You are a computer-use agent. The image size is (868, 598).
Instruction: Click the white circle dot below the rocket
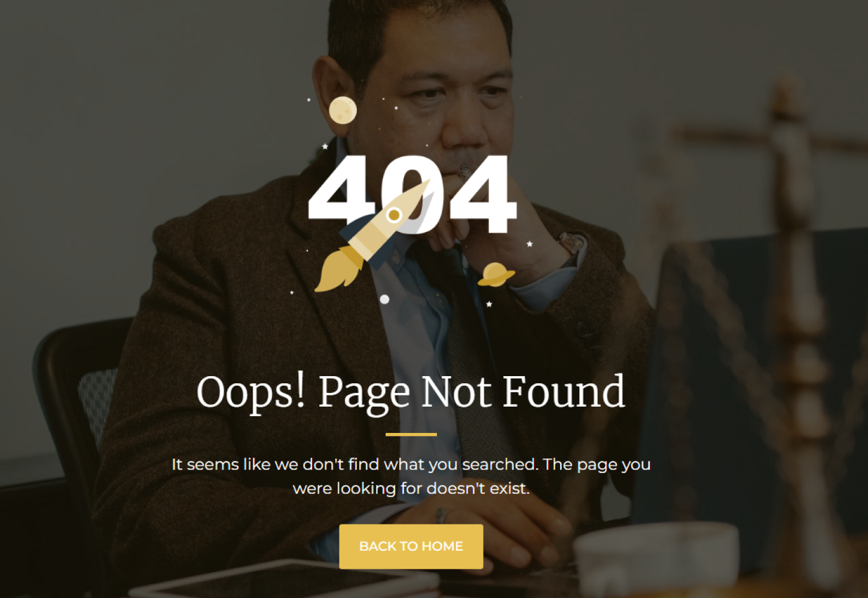[x=384, y=299]
